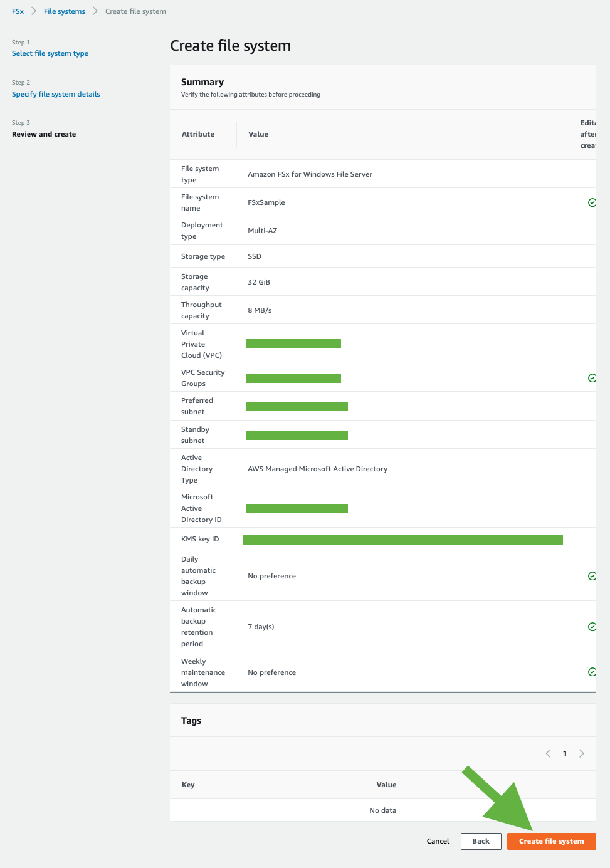Navigate to File systems breadcrumb
Screen dimensions: 610x868
tap(64, 11)
